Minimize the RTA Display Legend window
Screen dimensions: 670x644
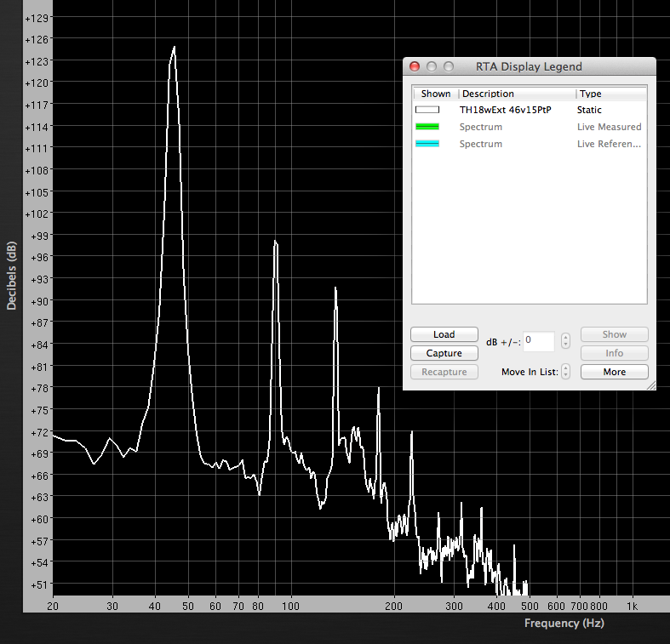pos(432,66)
